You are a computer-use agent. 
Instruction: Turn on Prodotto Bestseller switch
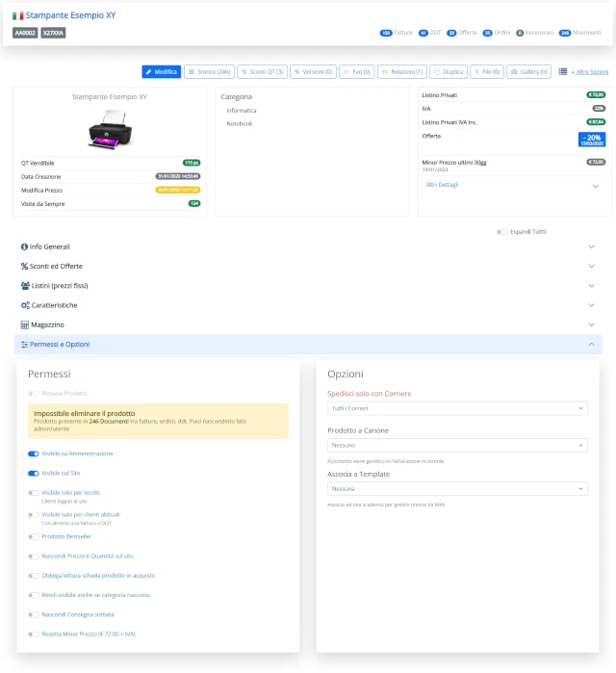click(x=33, y=536)
